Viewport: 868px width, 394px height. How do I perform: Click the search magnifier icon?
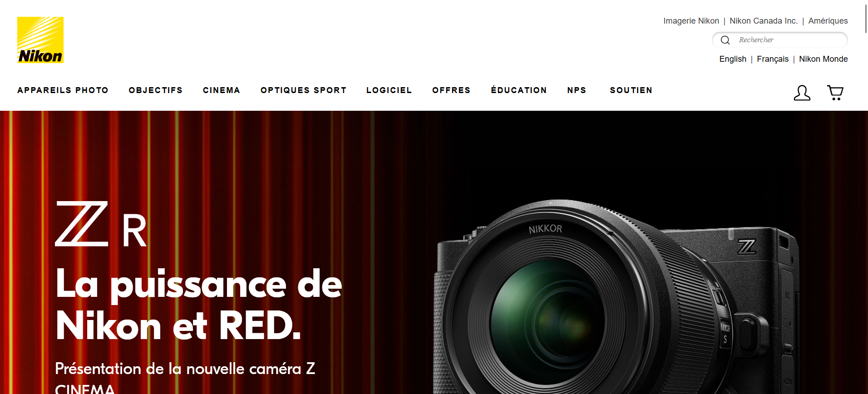[725, 40]
